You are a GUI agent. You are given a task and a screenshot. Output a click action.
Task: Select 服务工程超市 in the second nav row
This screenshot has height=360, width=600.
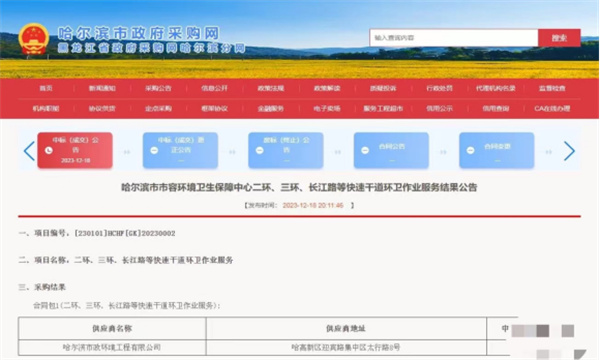tap(383, 109)
